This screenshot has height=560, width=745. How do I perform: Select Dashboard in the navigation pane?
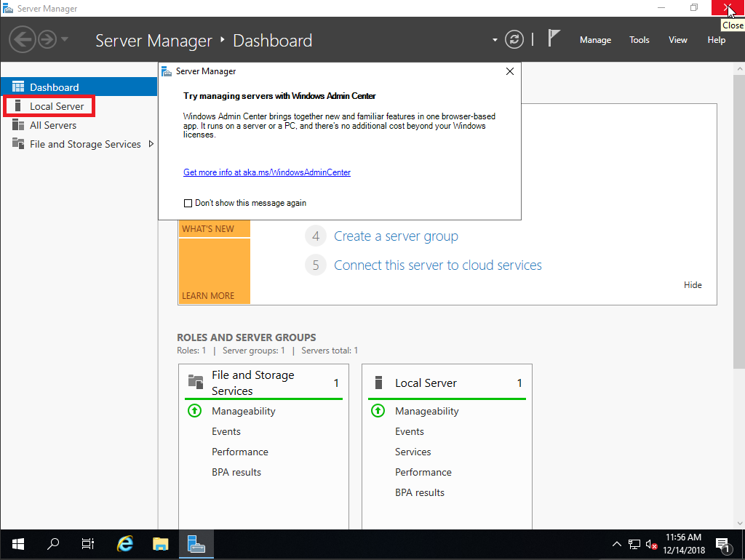[x=79, y=87]
